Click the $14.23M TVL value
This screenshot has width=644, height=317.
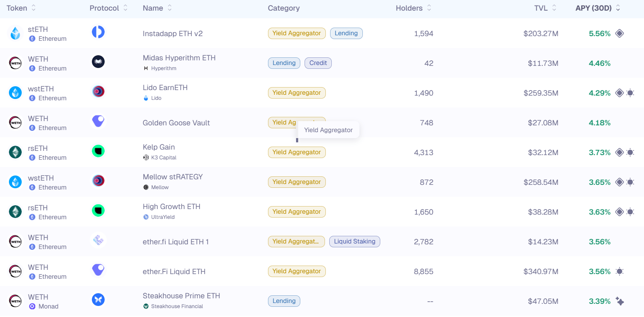543,242
